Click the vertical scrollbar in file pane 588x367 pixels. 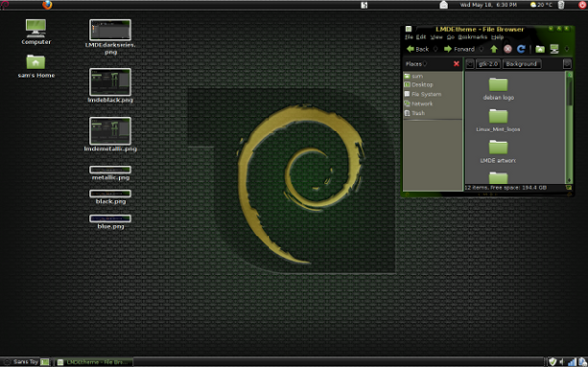click(569, 127)
